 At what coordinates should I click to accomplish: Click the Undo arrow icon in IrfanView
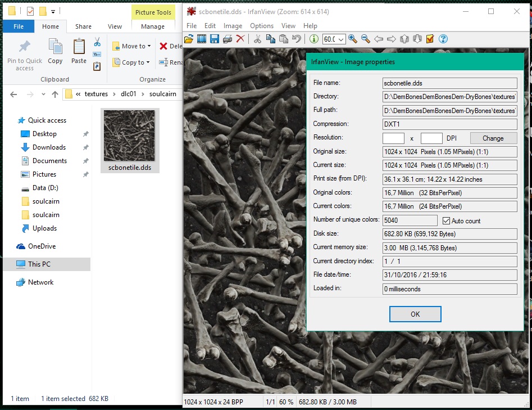pos(296,39)
